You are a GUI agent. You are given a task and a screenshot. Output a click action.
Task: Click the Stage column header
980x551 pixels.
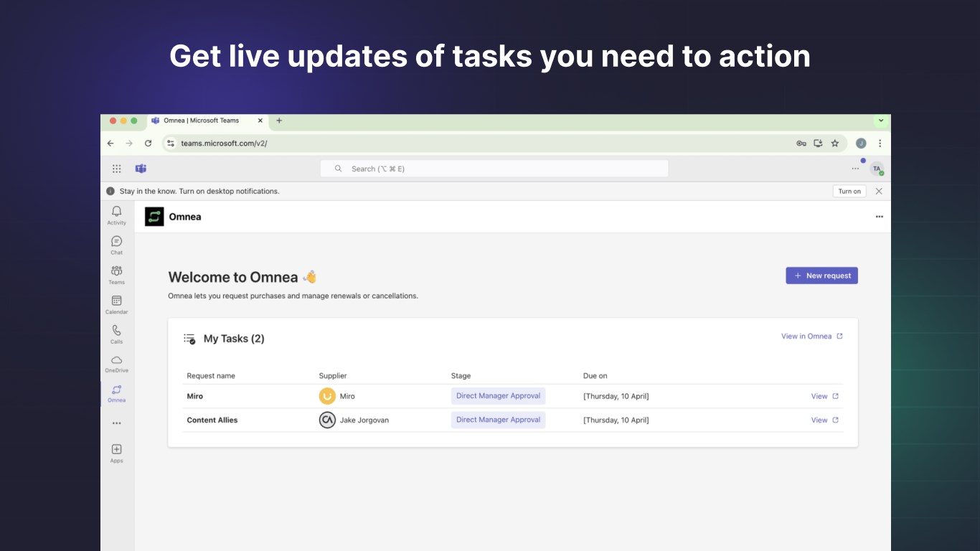pyautogui.click(x=461, y=376)
